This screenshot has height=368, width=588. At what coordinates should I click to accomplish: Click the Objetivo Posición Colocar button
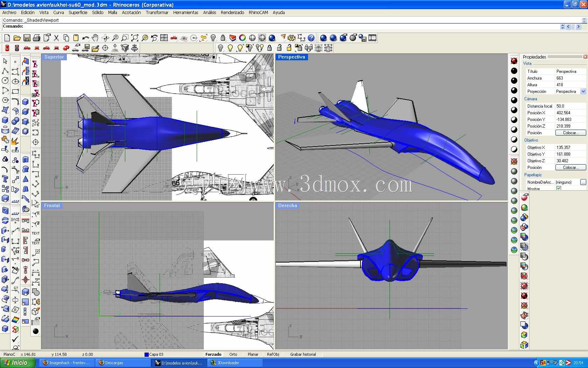click(x=570, y=168)
